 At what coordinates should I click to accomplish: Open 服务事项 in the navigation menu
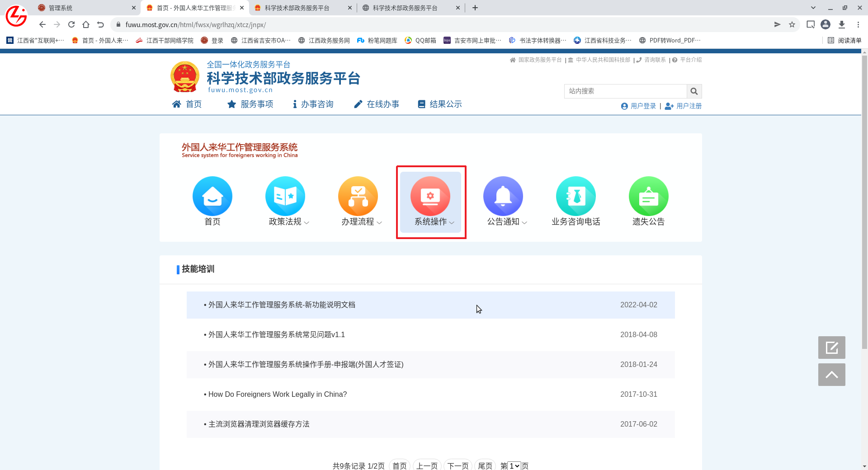pos(250,104)
